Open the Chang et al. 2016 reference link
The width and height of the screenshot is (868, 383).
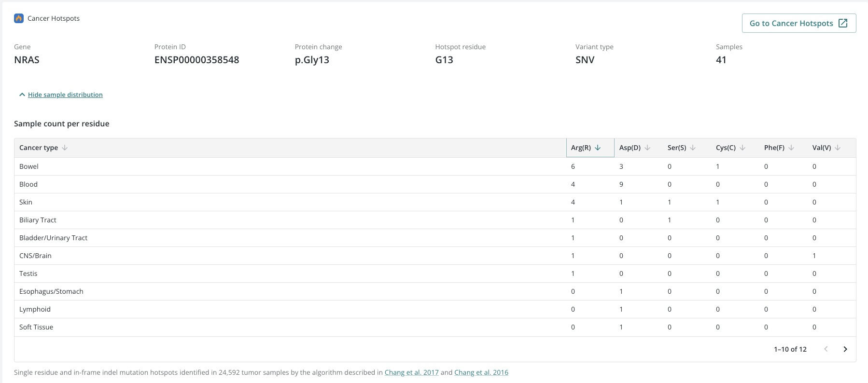pos(481,372)
